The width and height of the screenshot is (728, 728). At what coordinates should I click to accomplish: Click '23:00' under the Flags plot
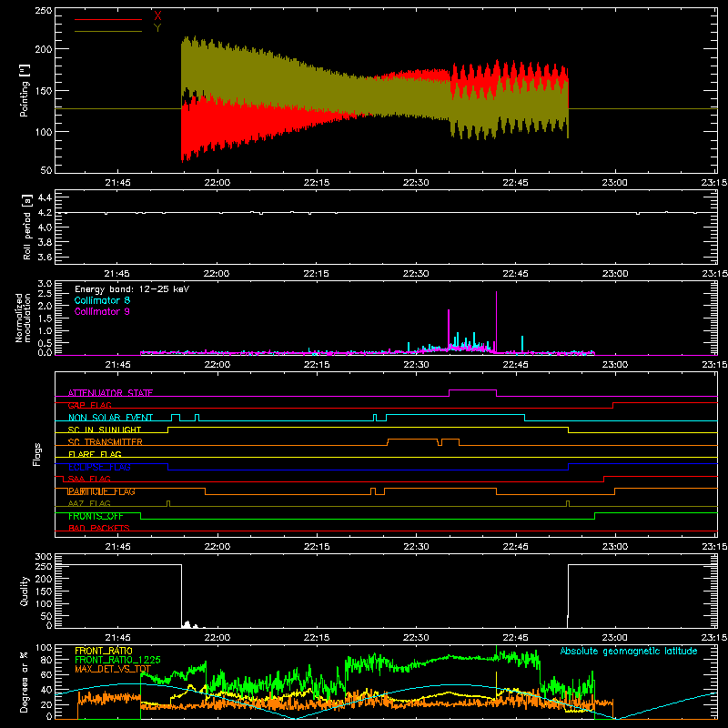coord(615,547)
